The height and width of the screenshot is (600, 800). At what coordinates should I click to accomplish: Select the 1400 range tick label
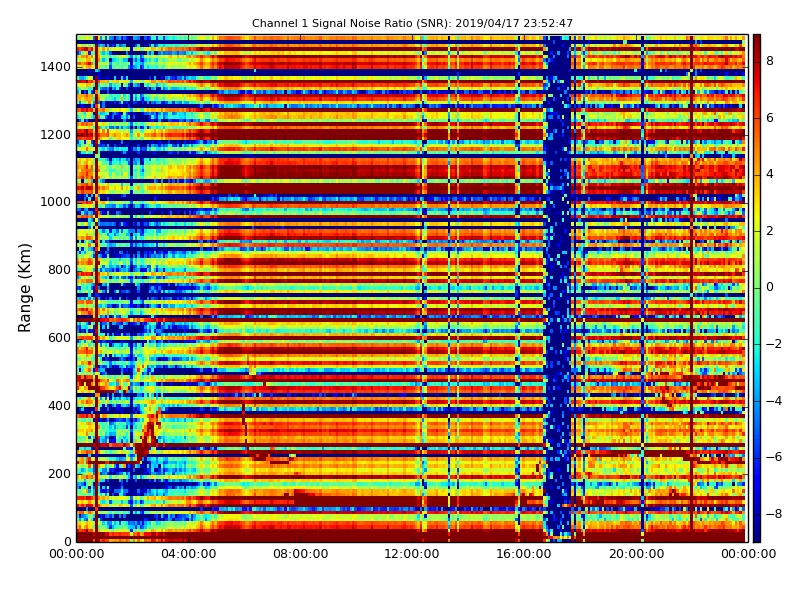click(56, 67)
